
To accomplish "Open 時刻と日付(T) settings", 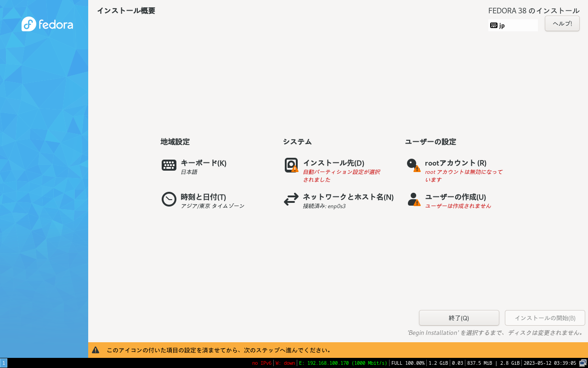I will click(x=203, y=197).
